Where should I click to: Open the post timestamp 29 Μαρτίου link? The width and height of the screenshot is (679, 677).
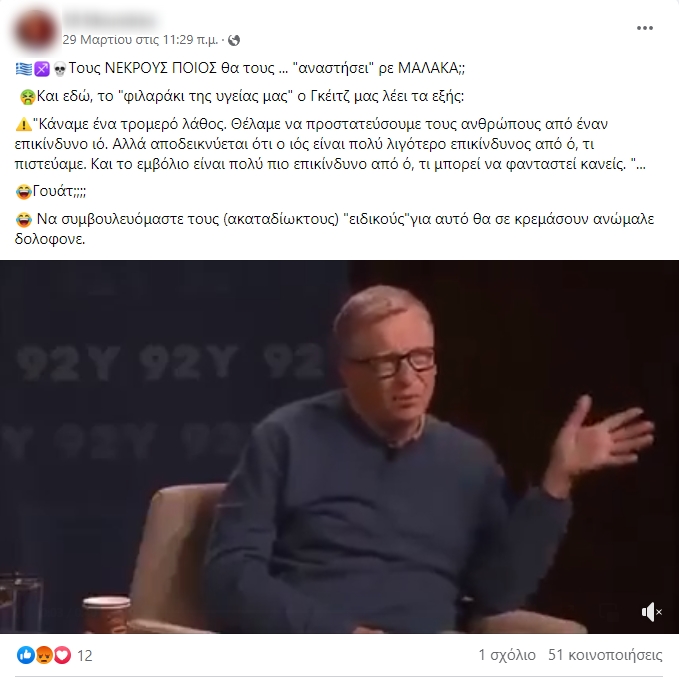point(140,40)
